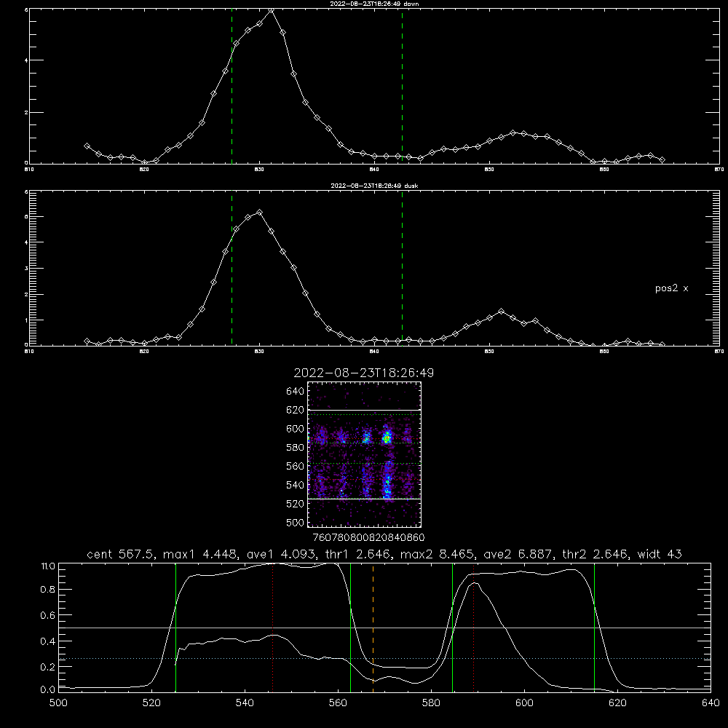The height and width of the screenshot is (728, 728).
Task: Click the left green dashed line in dusk plot
Action: (232, 268)
